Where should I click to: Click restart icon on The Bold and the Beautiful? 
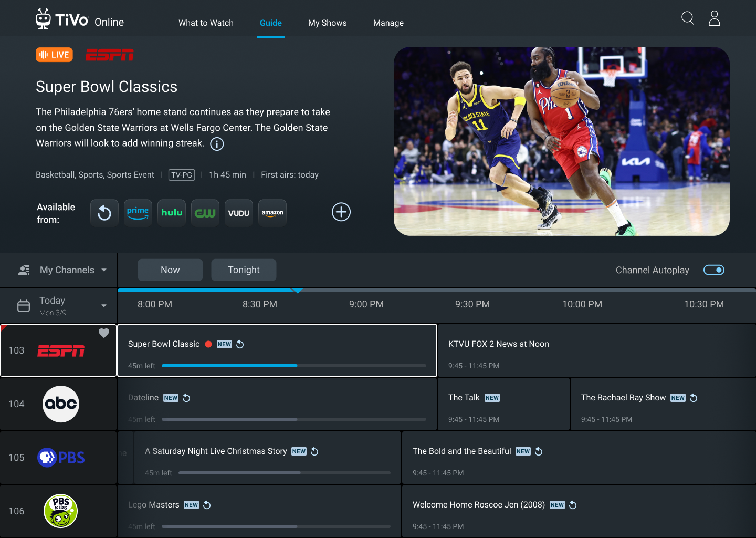coord(539,451)
